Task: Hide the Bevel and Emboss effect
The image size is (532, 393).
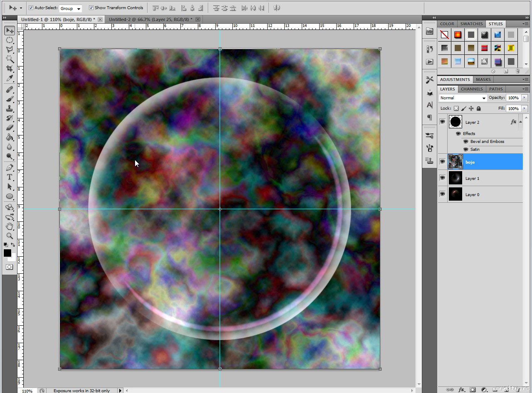Action: point(465,142)
